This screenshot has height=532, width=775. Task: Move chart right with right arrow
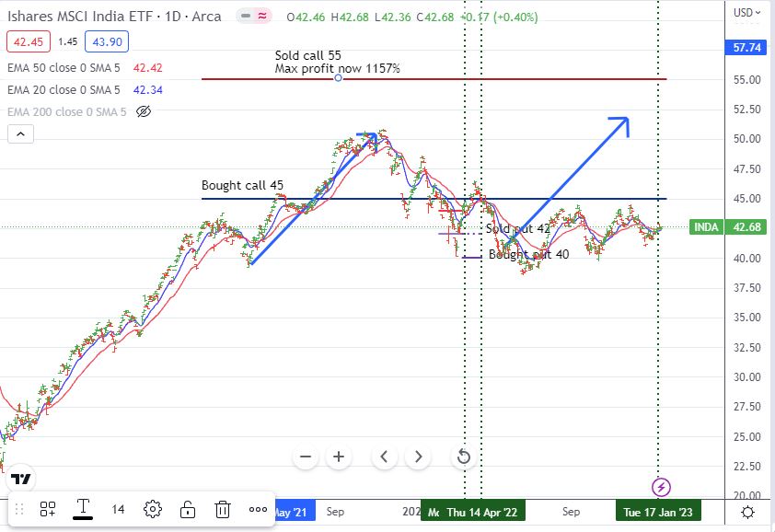[x=418, y=457]
